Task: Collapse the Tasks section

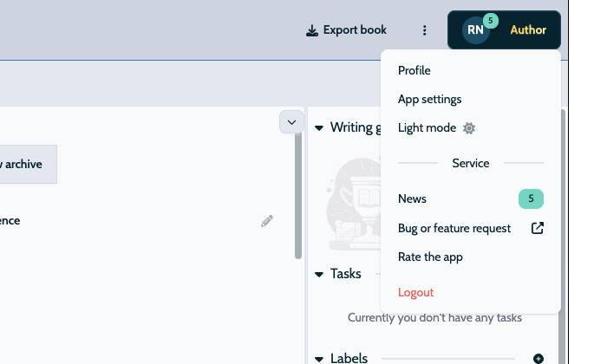Action: click(319, 274)
